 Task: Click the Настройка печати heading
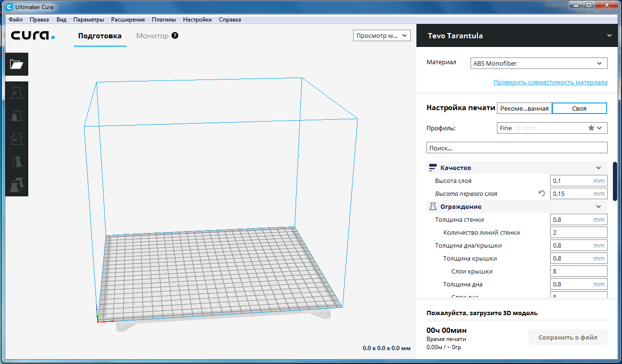point(461,108)
